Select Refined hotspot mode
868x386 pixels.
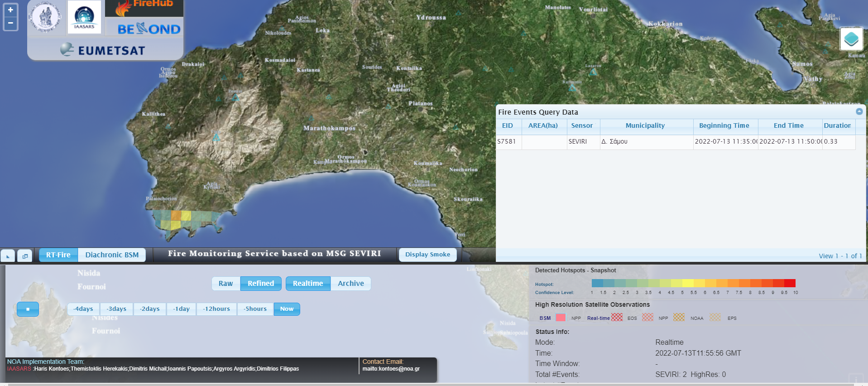261,284
